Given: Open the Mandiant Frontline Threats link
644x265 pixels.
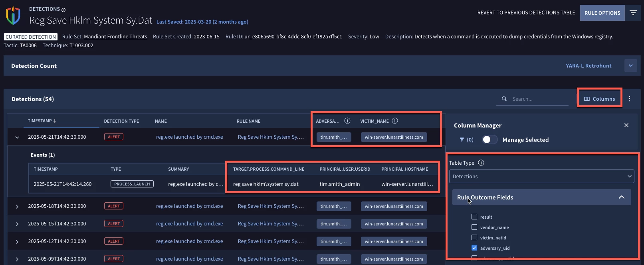Looking at the screenshot, I should point(115,36).
